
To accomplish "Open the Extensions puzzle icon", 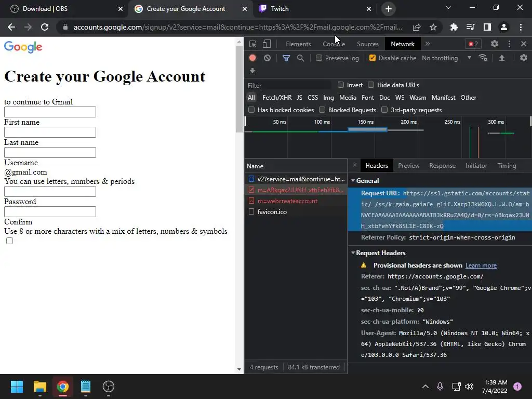I will pyautogui.click(x=454, y=27).
